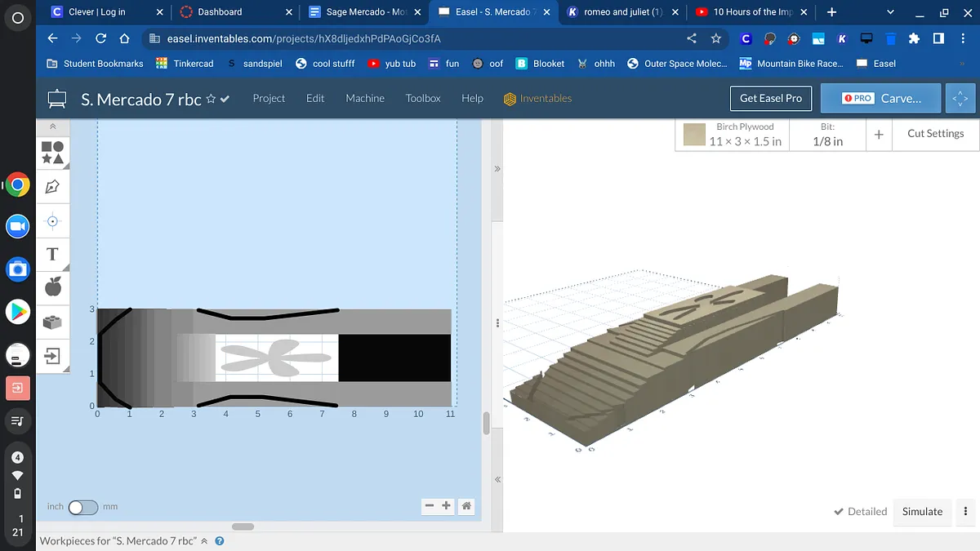
Task: Select the Shapes tool in left toolbar
Action: click(x=52, y=153)
